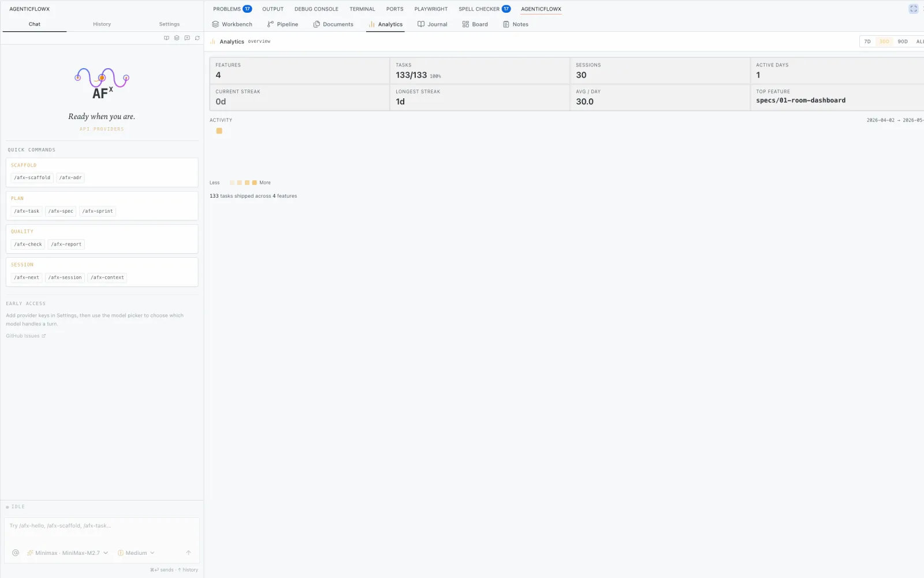The width and height of the screenshot is (924, 578).
Task: Run the /afx-report quick command
Action: (x=66, y=244)
